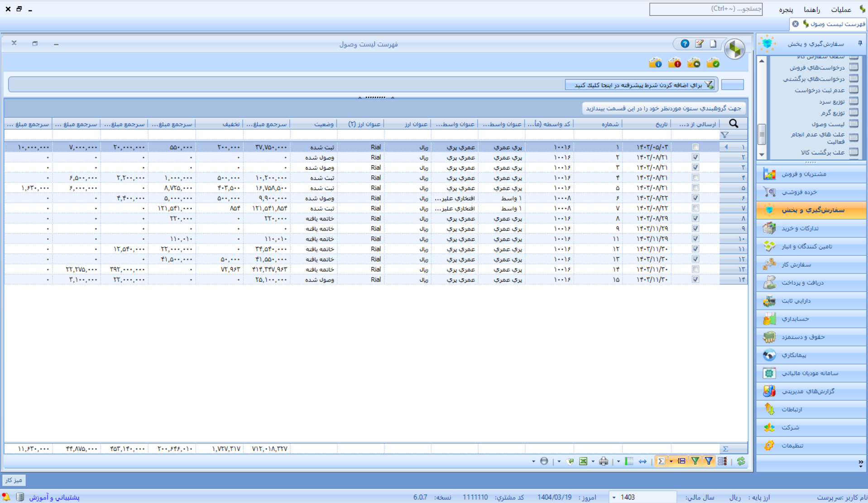The width and height of the screenshot is (868, 503).
Task: Click the green refresh arrows icon
Action: (741, 461)
